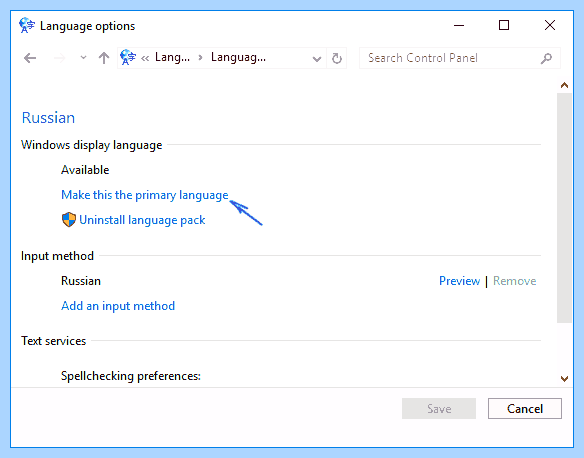Click the vertical scrollbar thumb
Viewport: 584px width, 458px height.
click(x=564, y=208)
